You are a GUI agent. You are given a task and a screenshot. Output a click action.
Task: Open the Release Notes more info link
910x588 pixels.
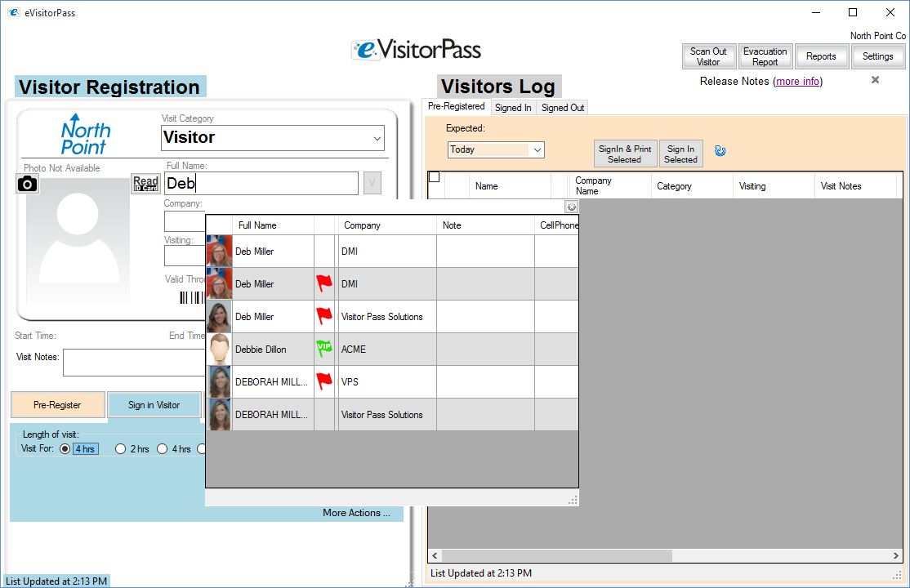(798, 82)
